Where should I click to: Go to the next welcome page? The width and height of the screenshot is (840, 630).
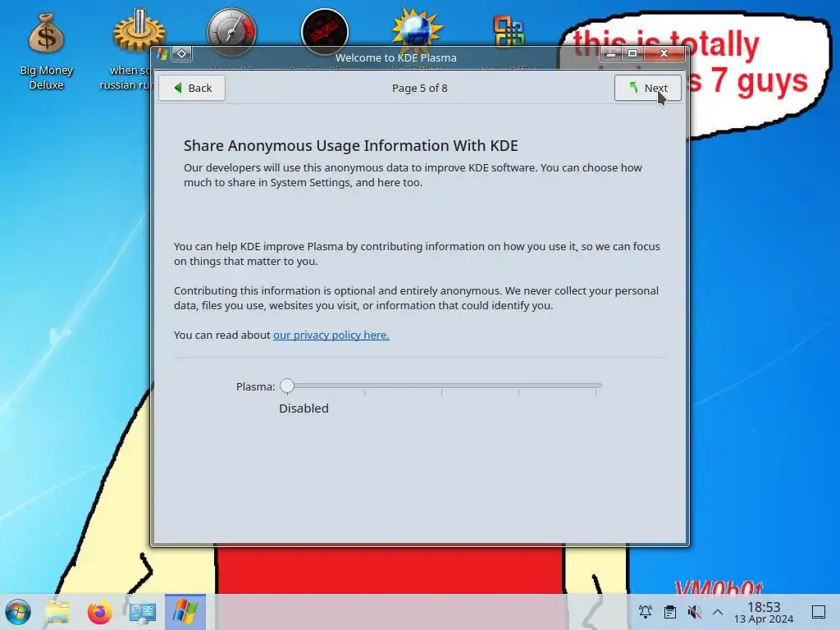click(648, 88)
